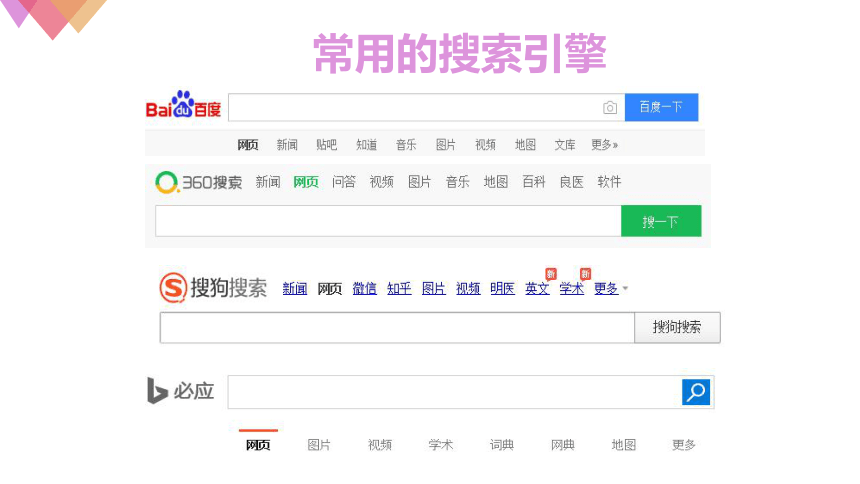Open 360 音乐 tab
This screenshot has height=484, width=860.
click(x=457, y=182)
